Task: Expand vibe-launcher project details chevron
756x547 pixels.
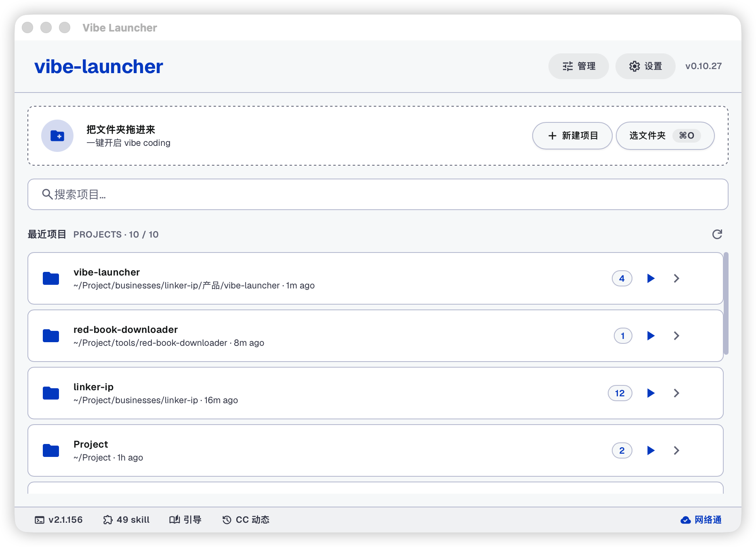Action: coord(677,278)
